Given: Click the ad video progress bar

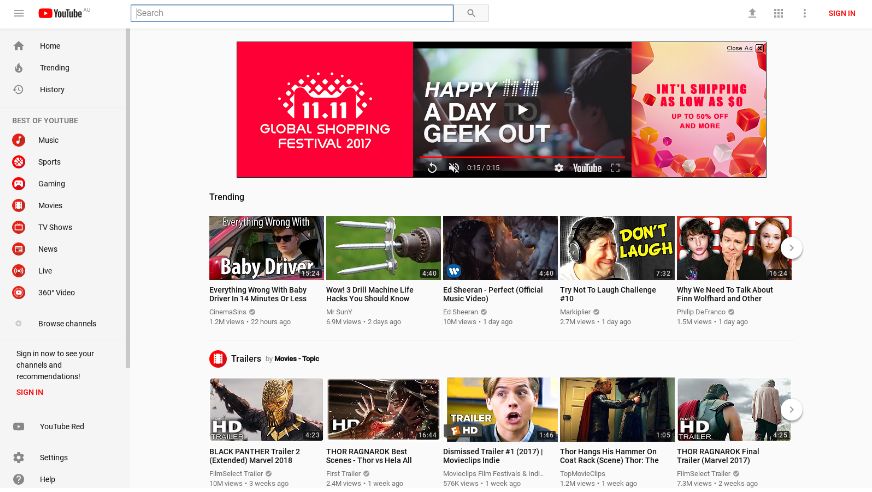Looking at the screenshot, I should [x=522, y=157].
